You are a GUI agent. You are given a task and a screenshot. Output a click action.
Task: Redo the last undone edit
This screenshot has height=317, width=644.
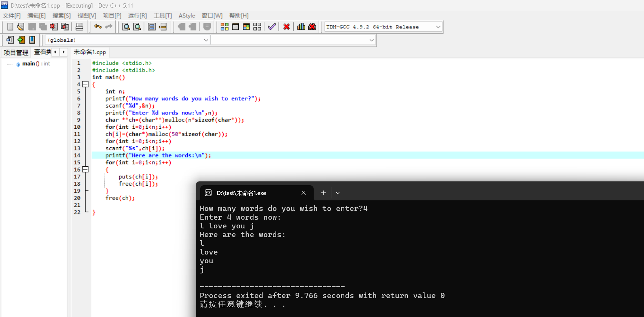(x=109, y=27)
